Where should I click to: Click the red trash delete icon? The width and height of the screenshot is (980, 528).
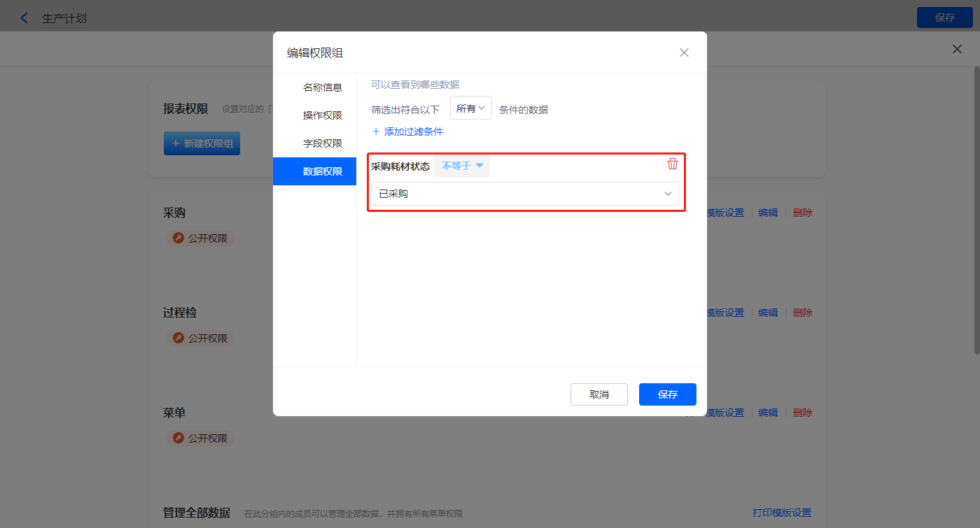coord(672,164)
